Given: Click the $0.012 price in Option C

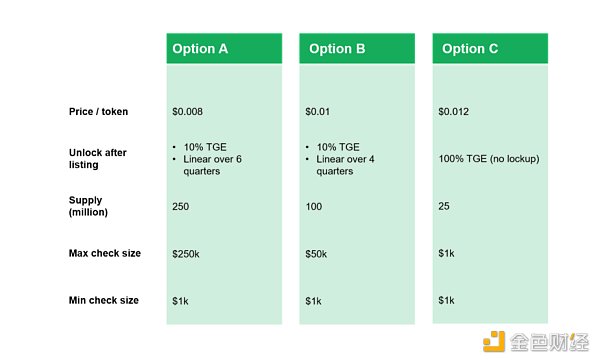Looking at the screenshot, I should (x=453, y=112).
